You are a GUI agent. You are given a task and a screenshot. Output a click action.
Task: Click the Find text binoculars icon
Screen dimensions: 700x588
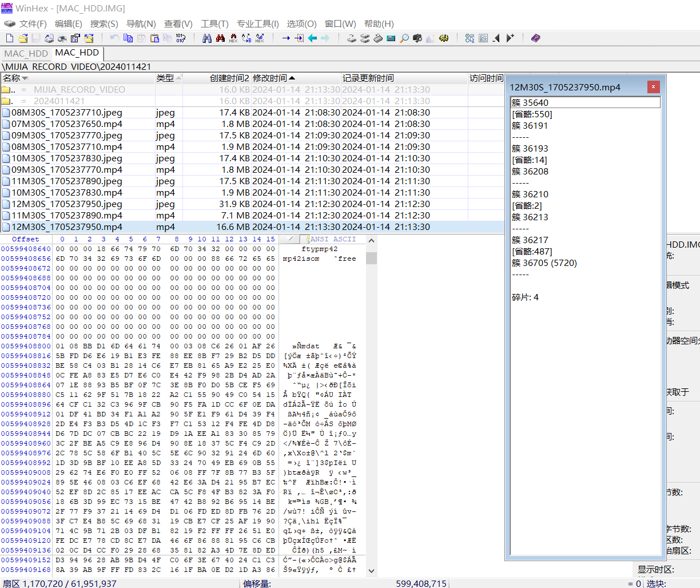207,38
